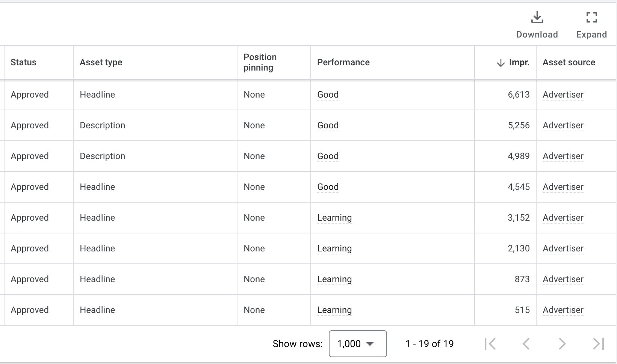The image size is (617, 364).
Task: Click the Learning link with 3,152 impressions
Action: click(334, 218)
